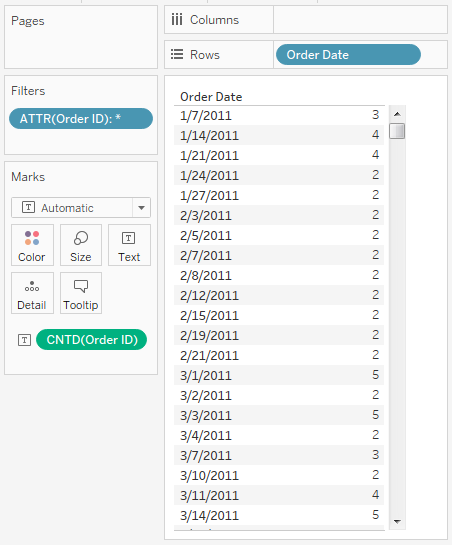
Task: Click the scrollbar up arrow
Action: (x=397, y=114)
